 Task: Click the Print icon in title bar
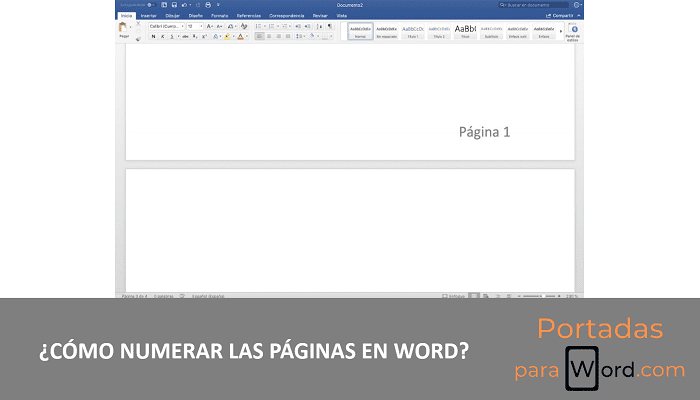pyautogui.click(x=208, y=5)
